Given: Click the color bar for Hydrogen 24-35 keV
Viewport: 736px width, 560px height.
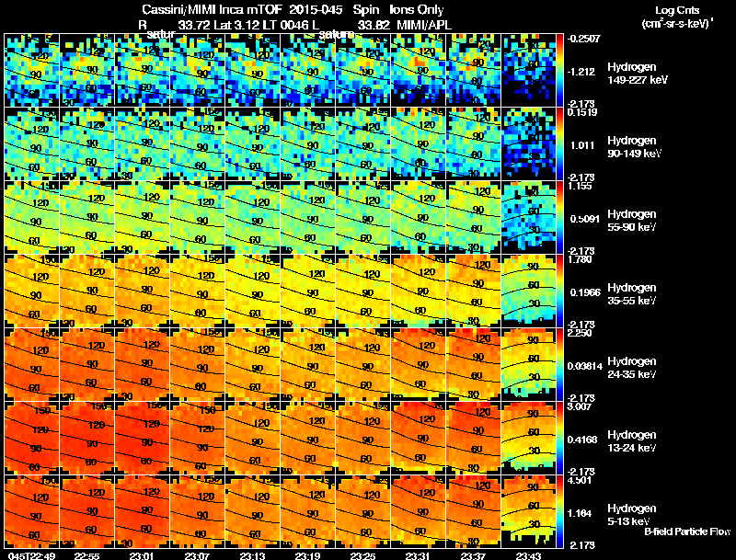Looking at the screenshot, I should 559,365.
